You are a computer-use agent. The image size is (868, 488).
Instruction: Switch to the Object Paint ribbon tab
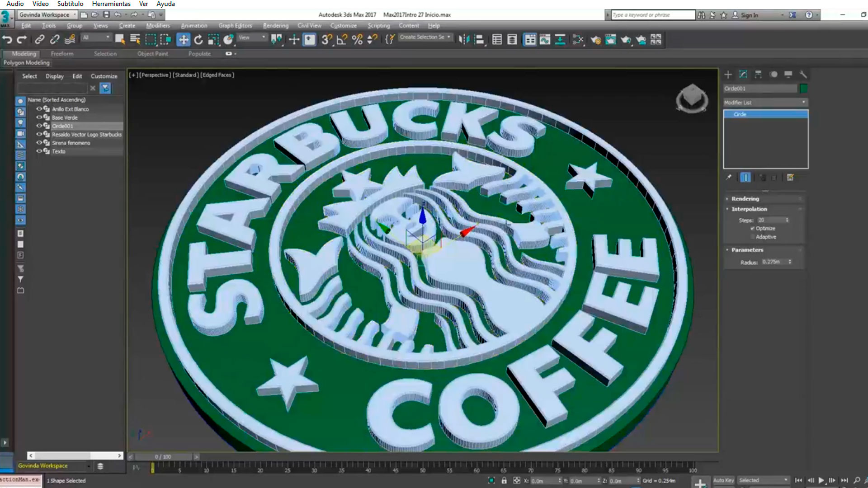[153, 54]
